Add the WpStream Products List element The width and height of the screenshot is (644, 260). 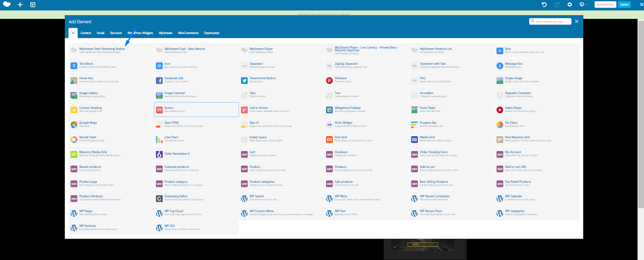point(452,51)
